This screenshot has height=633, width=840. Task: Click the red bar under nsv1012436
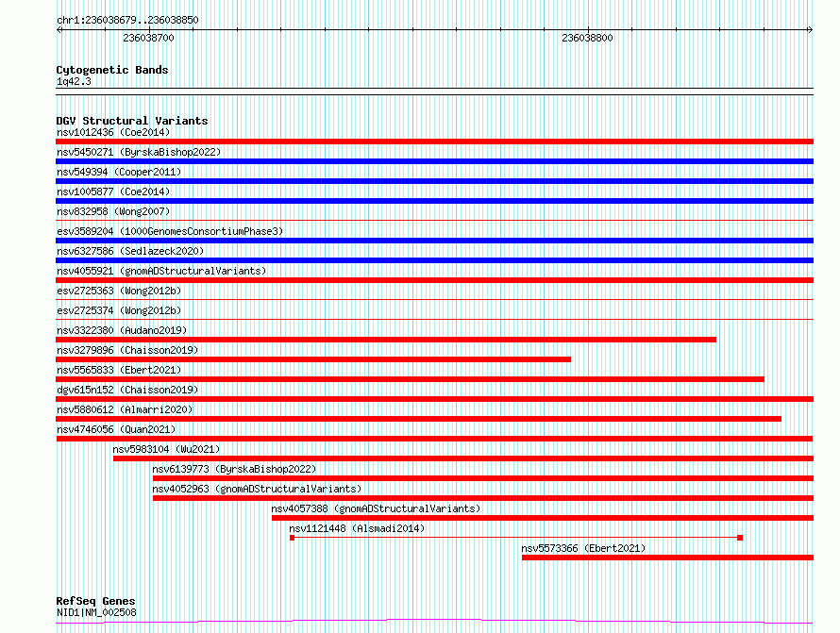434,142
